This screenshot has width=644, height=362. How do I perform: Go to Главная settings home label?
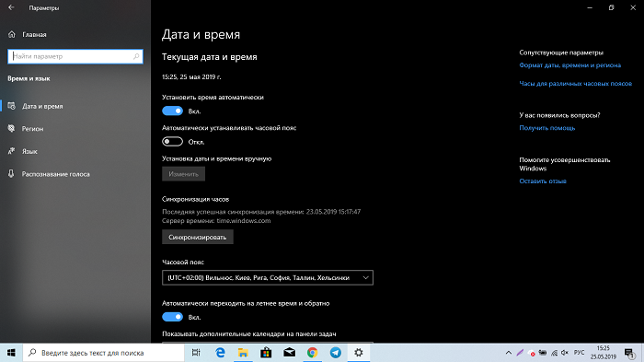click(x=34, y=35)
